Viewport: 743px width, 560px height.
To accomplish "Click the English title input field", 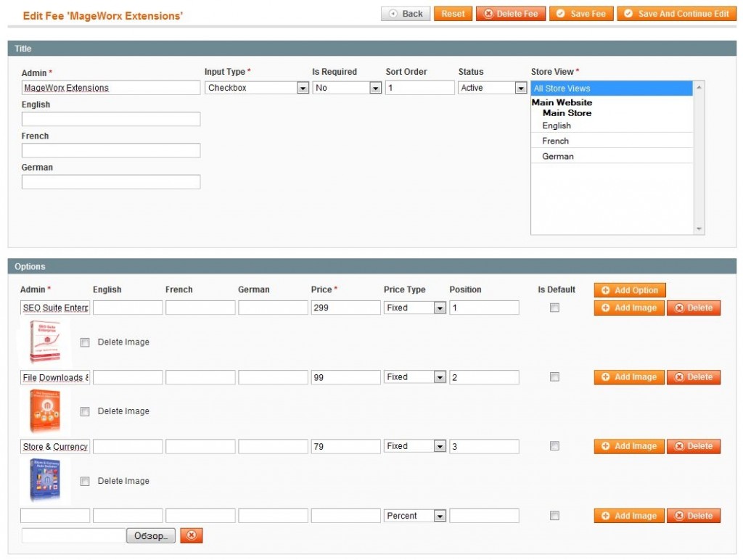I will [111, 119].
